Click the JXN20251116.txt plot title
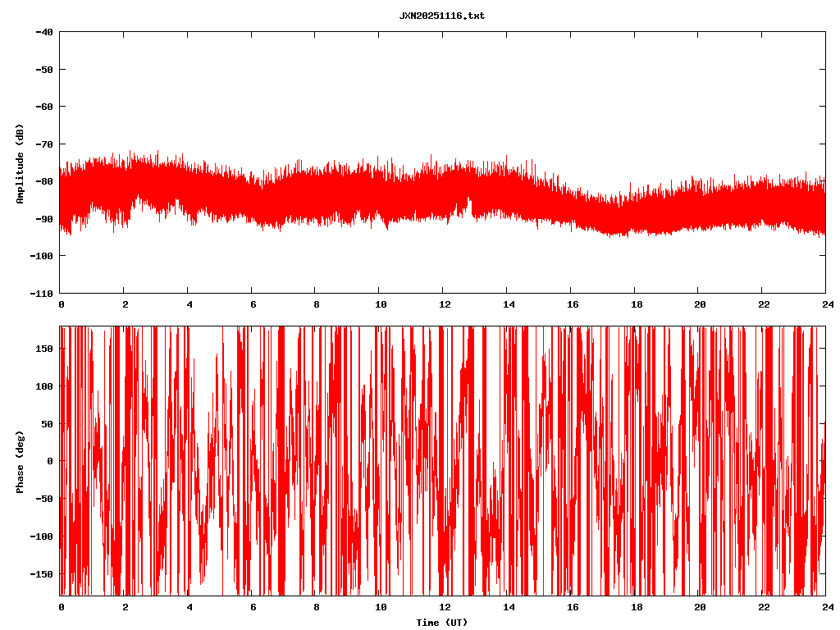The width and height of the screenshot is (840, 630). tap(441, 16)
